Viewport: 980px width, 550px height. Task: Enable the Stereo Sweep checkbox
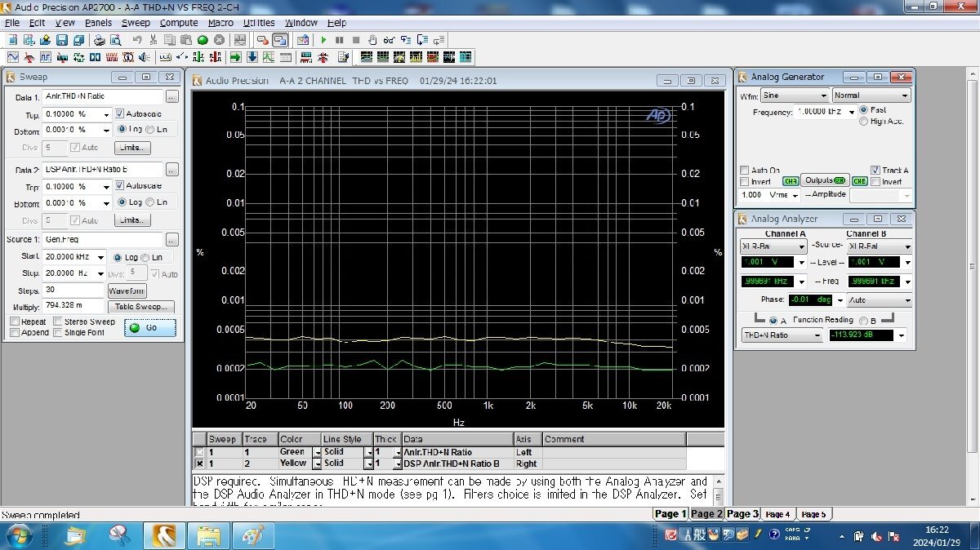pyautogui.click(x=58, y=322)
